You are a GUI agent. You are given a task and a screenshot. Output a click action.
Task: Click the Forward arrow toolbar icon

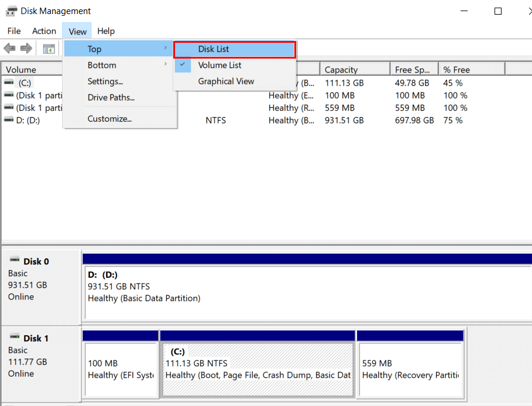pyautogui.click(x=26, y=49)
